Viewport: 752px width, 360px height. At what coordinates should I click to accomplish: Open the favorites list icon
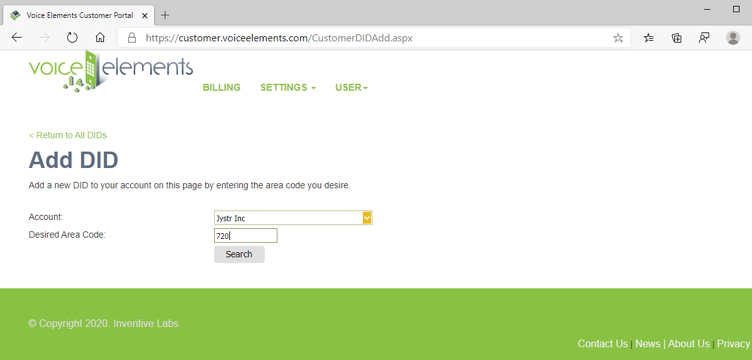648,38
